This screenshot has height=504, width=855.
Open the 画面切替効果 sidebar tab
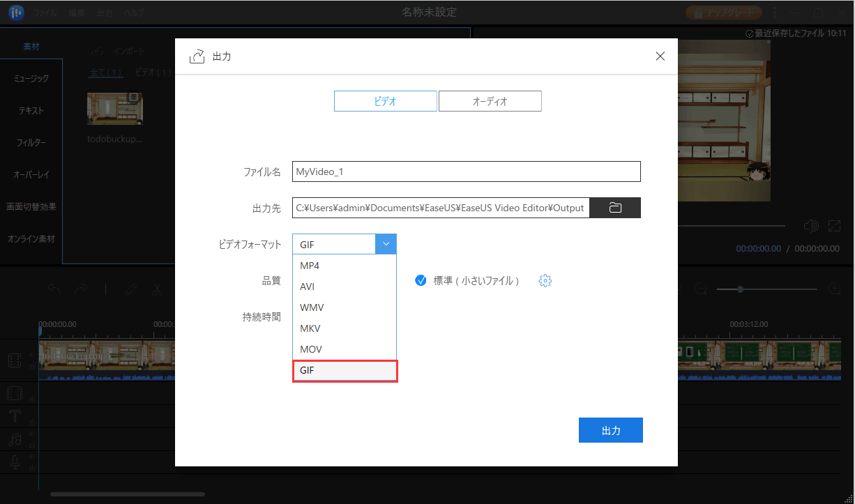pos(31,207)
